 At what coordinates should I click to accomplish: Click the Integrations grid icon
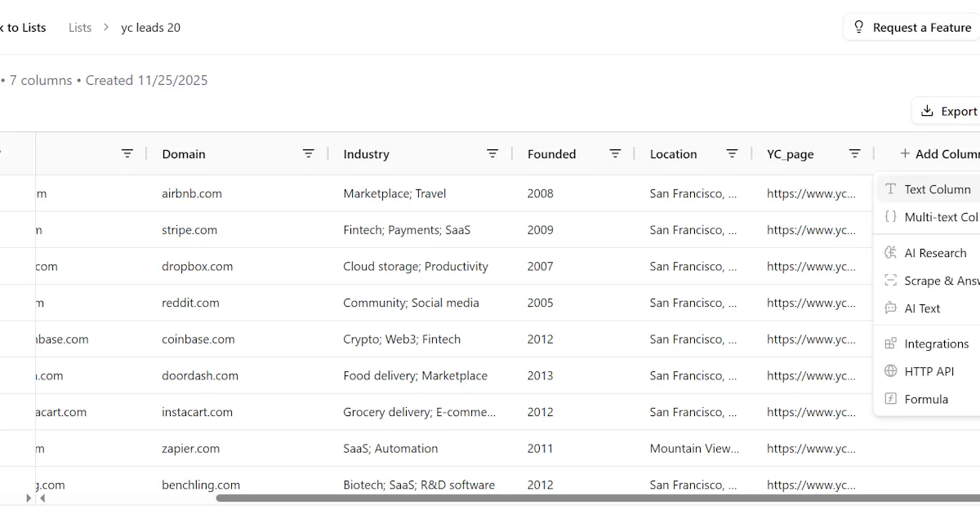890,343
